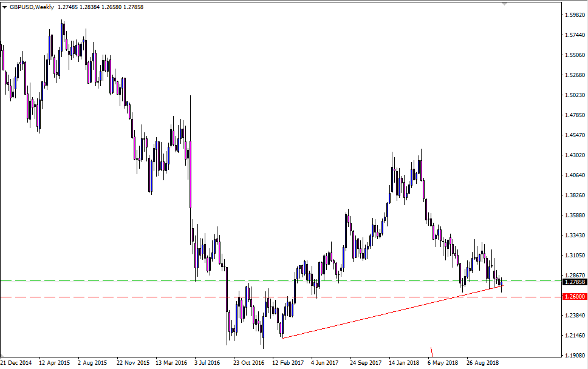
Task: Click the red rising trendline
Action: [x=392, y=312]
